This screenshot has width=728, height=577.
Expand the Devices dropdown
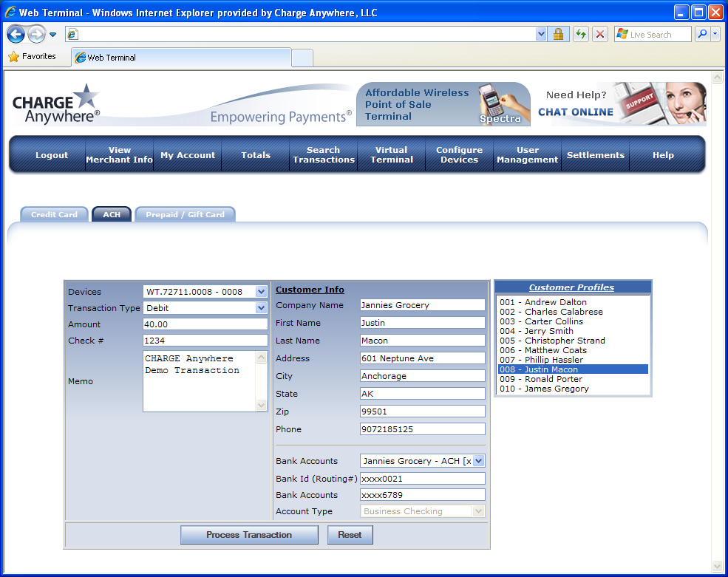click(261, 292)
